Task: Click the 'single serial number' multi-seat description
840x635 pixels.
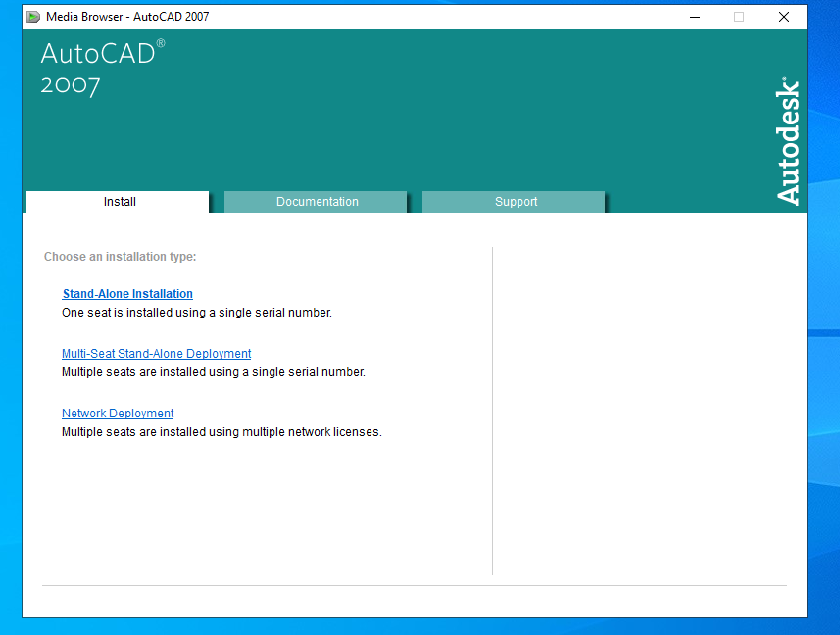Action: [x=213, y=372]
